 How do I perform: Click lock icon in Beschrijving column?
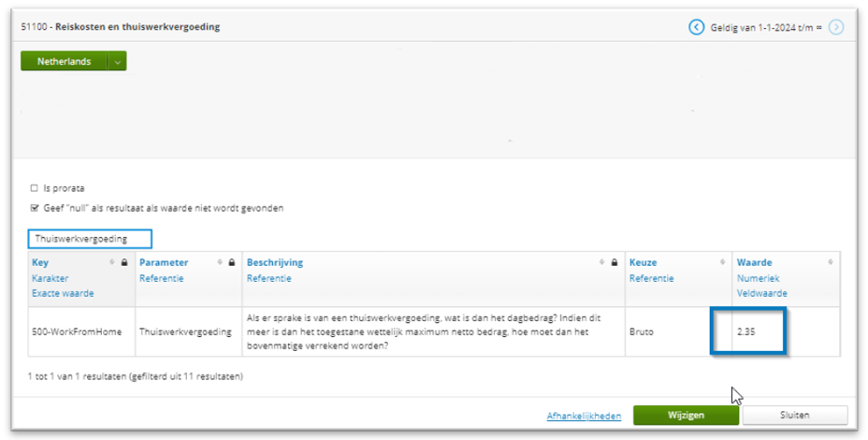coord(615,262)
